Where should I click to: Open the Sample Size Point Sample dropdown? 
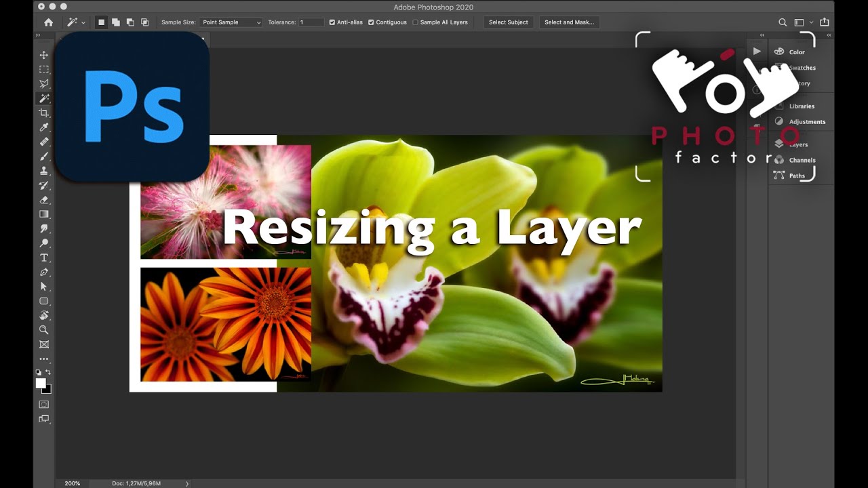coord(231,22)
